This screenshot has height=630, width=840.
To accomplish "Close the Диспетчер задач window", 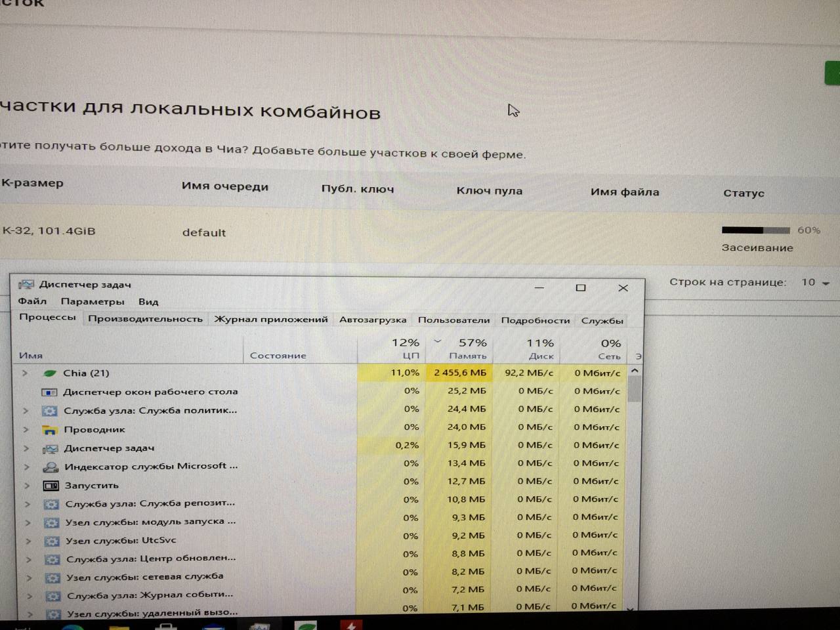I will [x=623, y=287].
